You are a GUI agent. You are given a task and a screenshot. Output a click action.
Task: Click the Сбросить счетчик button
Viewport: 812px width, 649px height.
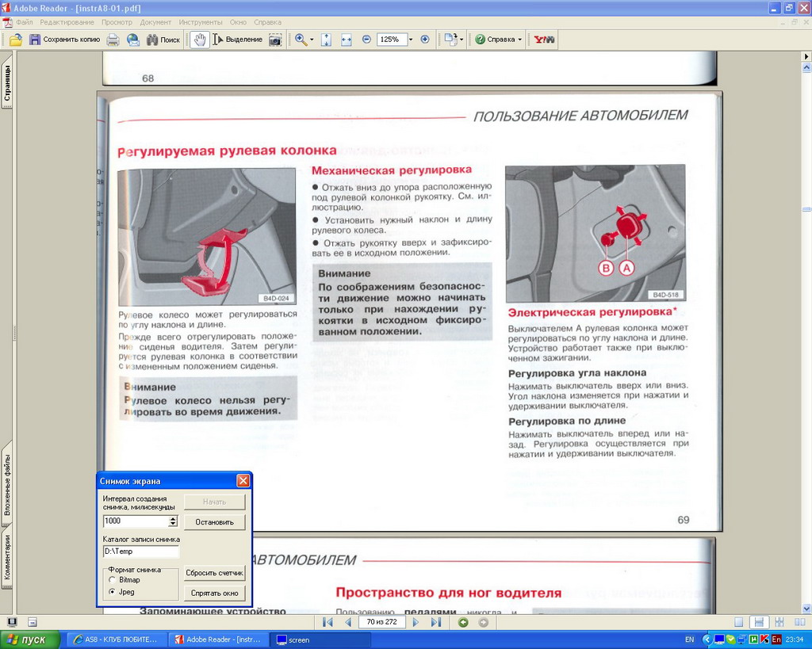214,573
